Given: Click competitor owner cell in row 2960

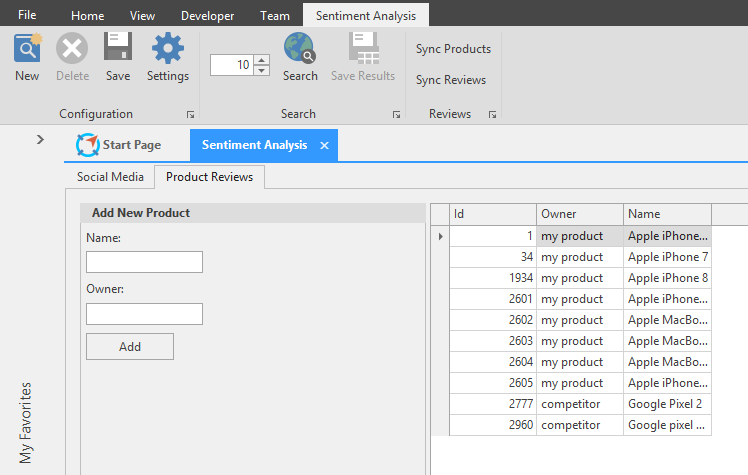Looking at the screenshot, I should coord(580,425).
